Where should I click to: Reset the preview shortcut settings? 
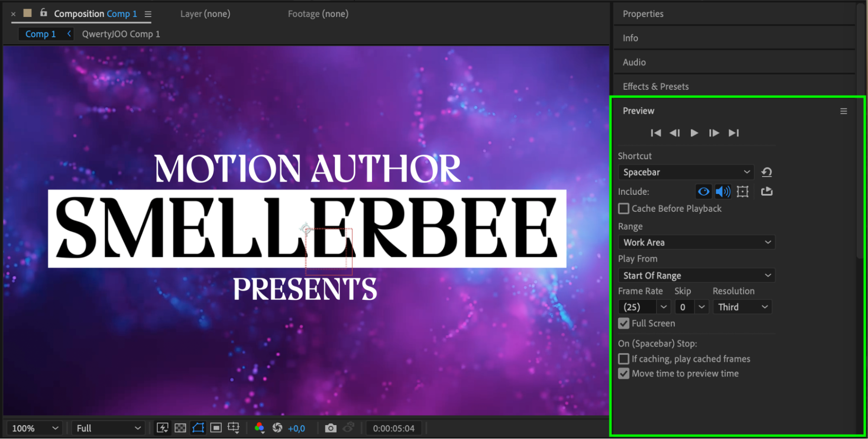[766, 172]
